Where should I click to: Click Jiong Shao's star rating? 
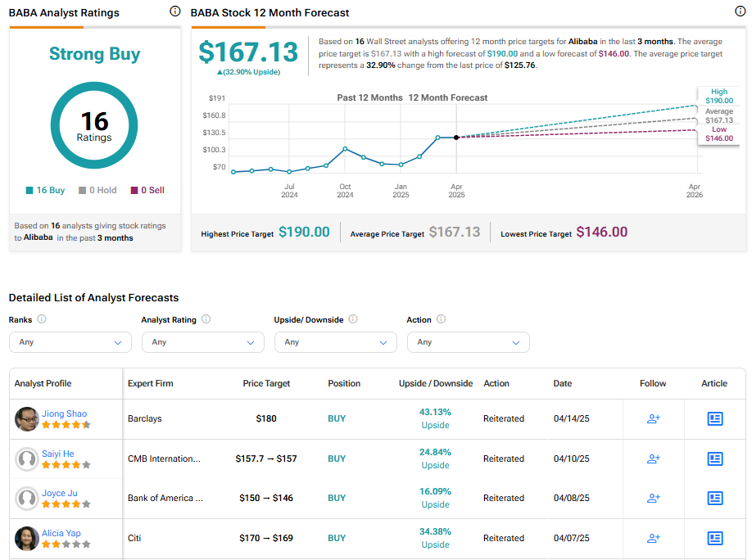[66, 425]
